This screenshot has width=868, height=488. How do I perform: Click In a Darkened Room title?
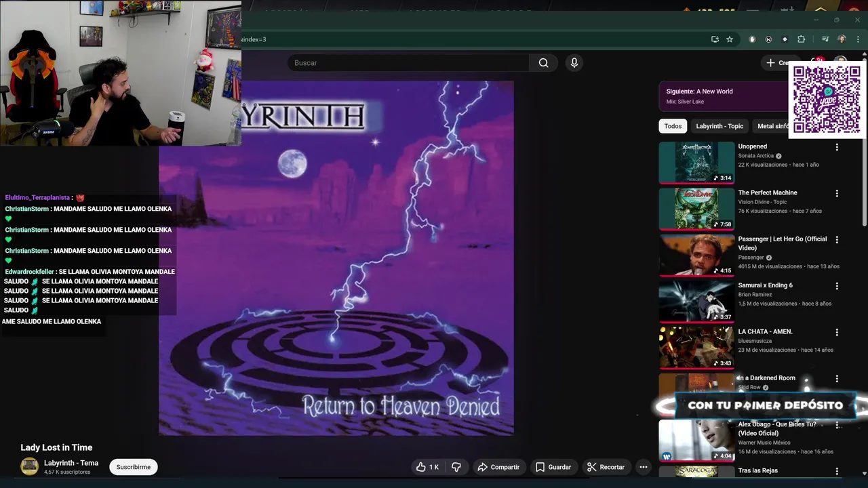[766, 378]
